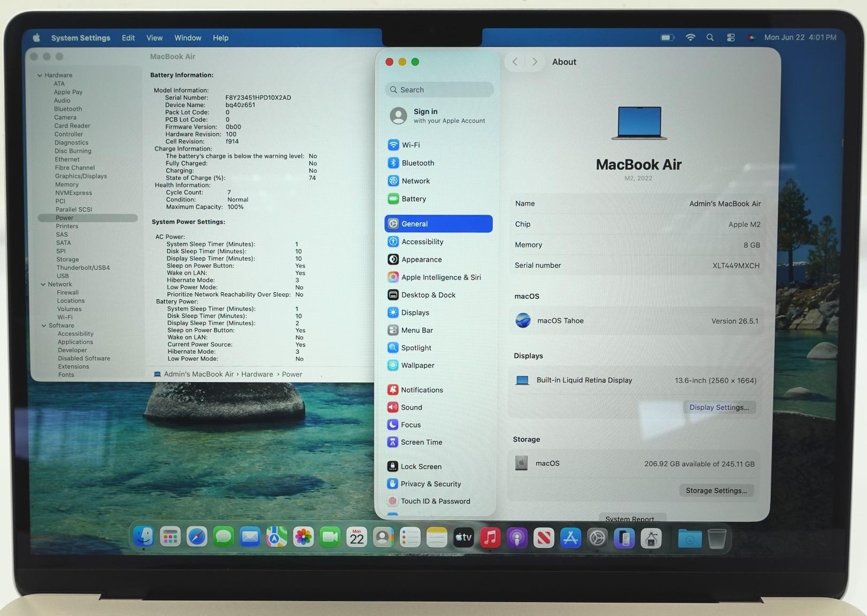The height and width of the screenshot is (616, 867).
Task: Click Sign in with your Apple Account
Action: pyautogui.click(x=438, y=115)
